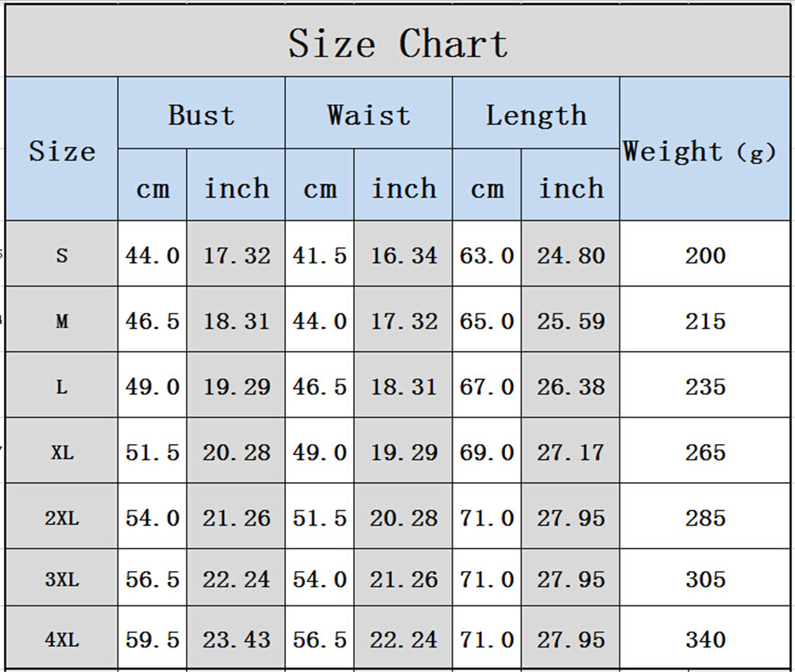Select the Waist column header

tap(369, 115)
